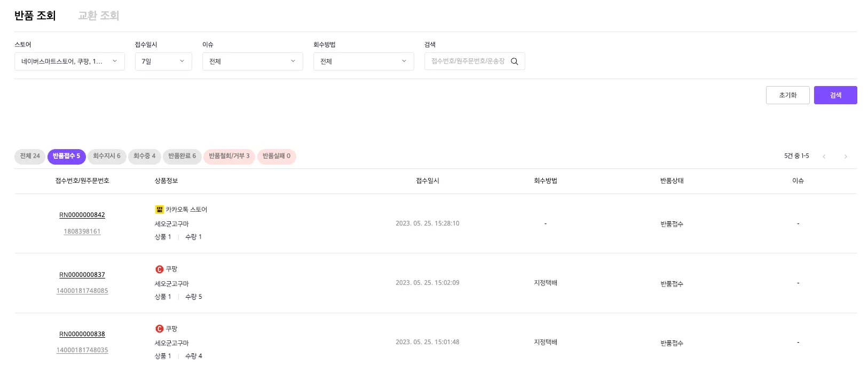Click the purple 검색 button
Image resolution: width=868 pixels, height=372 pixels.
pyautogui.click(x=835, y=95)
